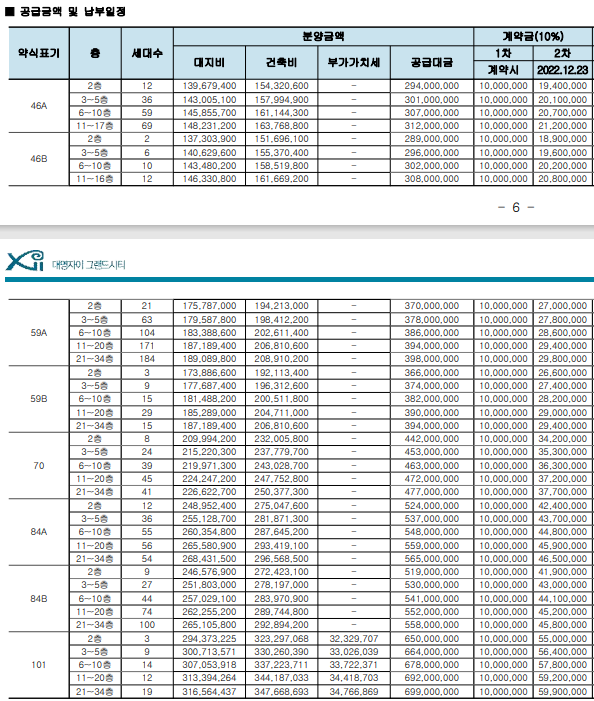The height and width of the screenshot is (701, 594).
Task: Click the 2022.12.23 date header
Action: [562, 70]
